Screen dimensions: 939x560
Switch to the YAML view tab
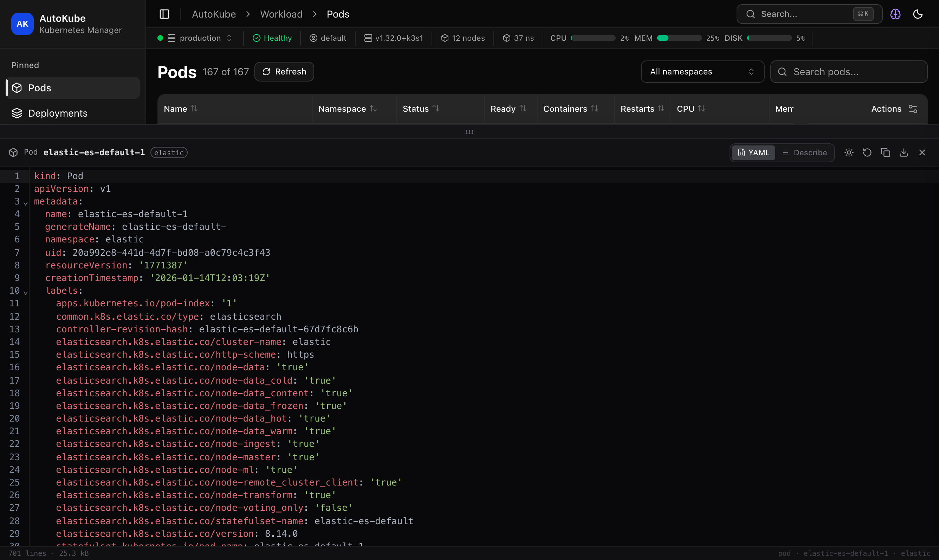[x=753, y=152]
